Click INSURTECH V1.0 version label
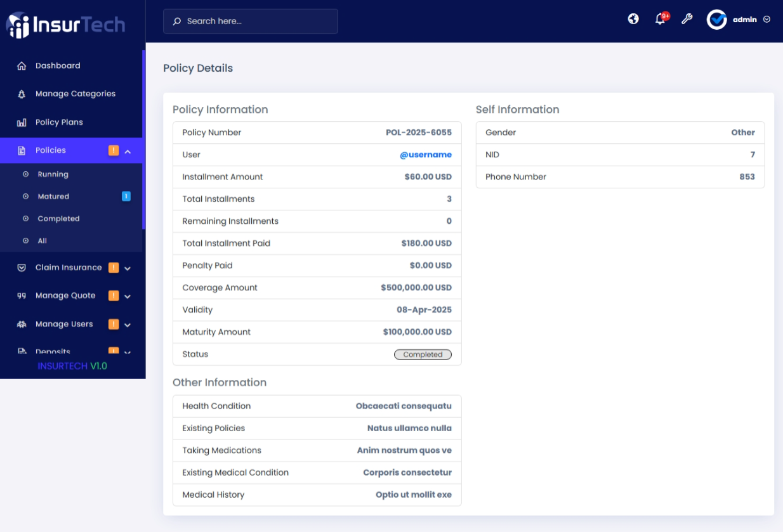Image resolution: width=783 pixels, height=532 pixels. point(72,366)
